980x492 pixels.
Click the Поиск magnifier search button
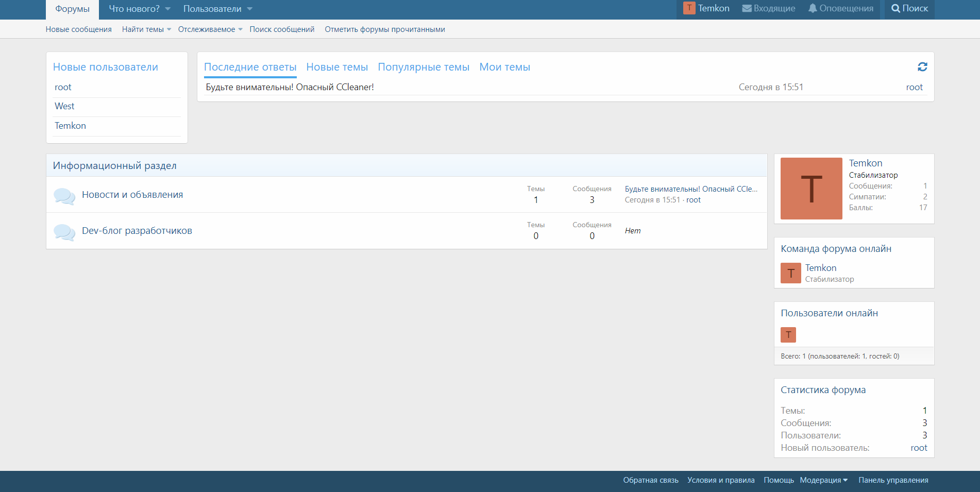coord(909,9)
